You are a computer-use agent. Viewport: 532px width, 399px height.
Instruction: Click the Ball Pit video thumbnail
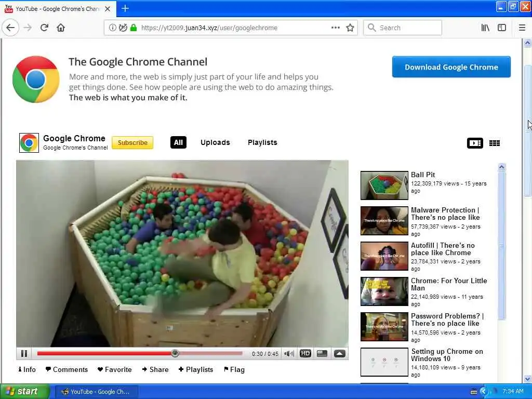[384, 185]
